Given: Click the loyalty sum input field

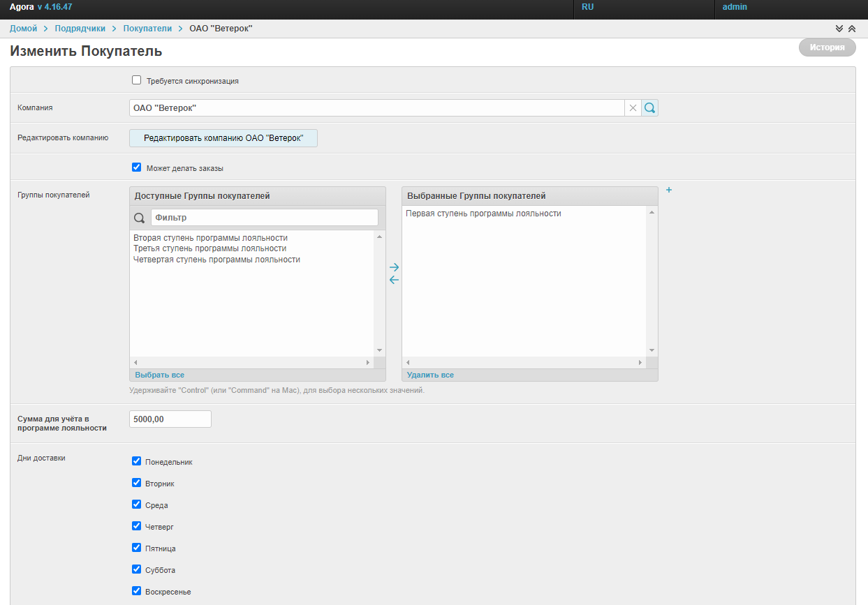Looking at the screenshot, I should pyautogui.click(x=170, y=419).
